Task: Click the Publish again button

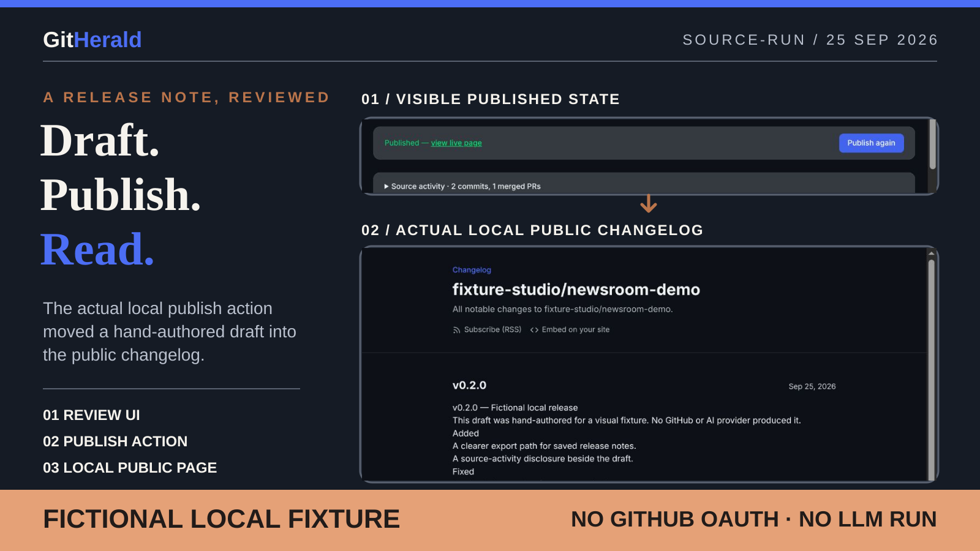Action: coord(871,143)
